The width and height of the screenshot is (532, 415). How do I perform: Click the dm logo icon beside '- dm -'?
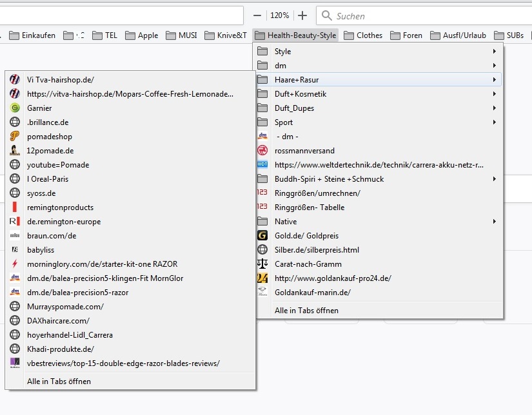point(262,137)
